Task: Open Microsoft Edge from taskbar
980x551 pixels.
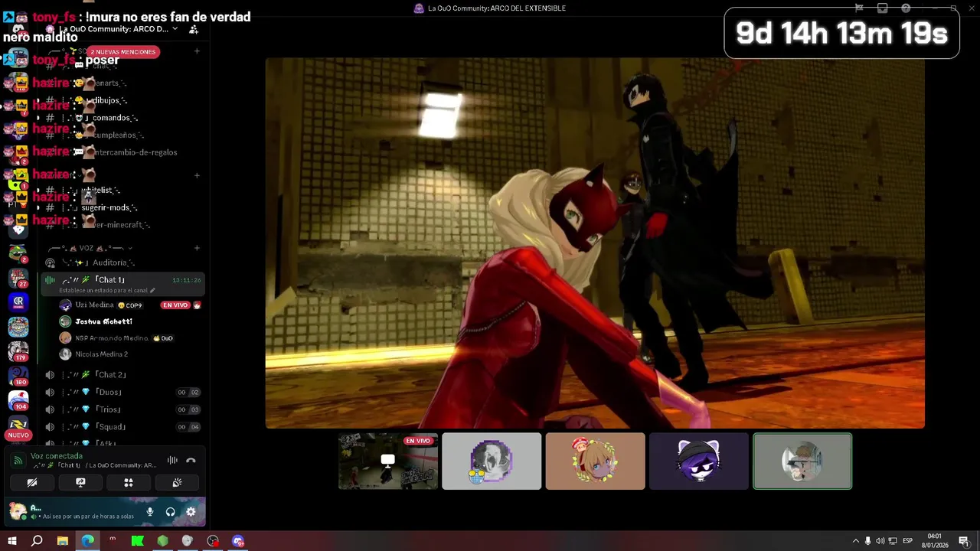Action: coord(87,541)
